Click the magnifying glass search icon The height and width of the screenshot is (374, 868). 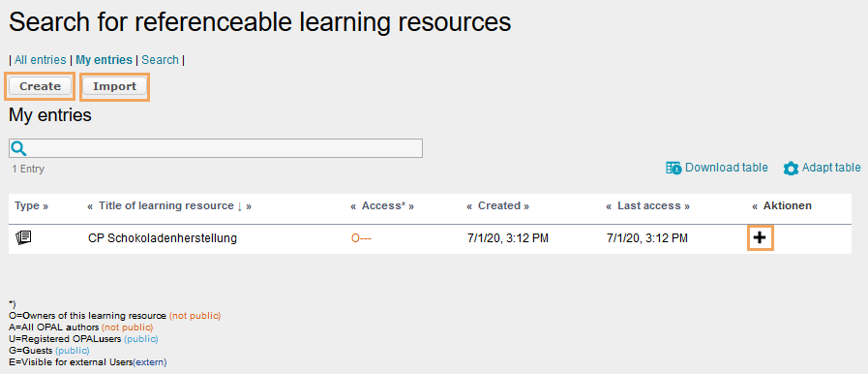point(18,148)
